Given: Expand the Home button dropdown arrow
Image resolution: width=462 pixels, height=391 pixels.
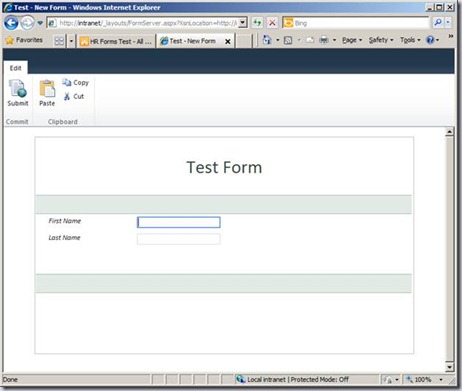Looking at the screenshot, I should tap(278, 40).
